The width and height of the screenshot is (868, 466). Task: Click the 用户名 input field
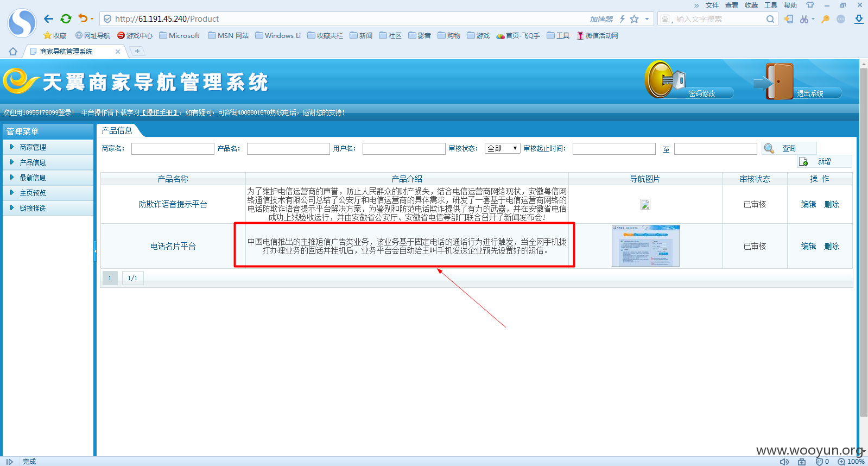coord(404,149)
